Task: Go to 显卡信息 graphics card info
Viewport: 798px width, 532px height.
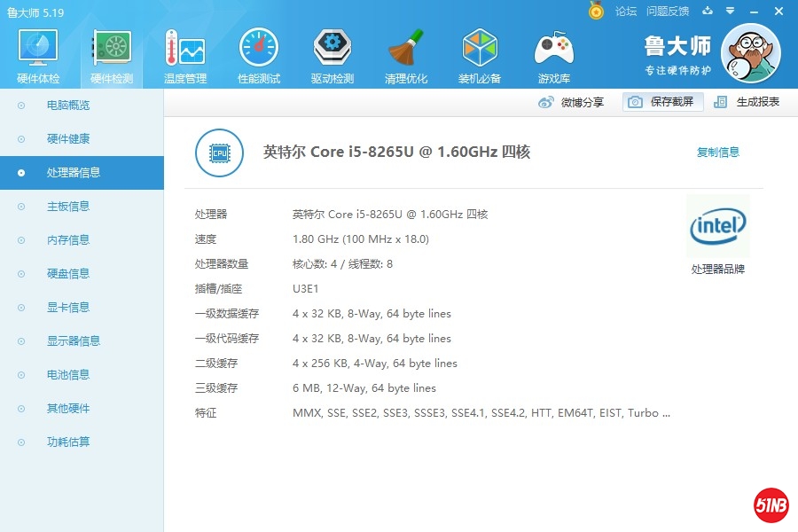Action: tap(68, 308)
